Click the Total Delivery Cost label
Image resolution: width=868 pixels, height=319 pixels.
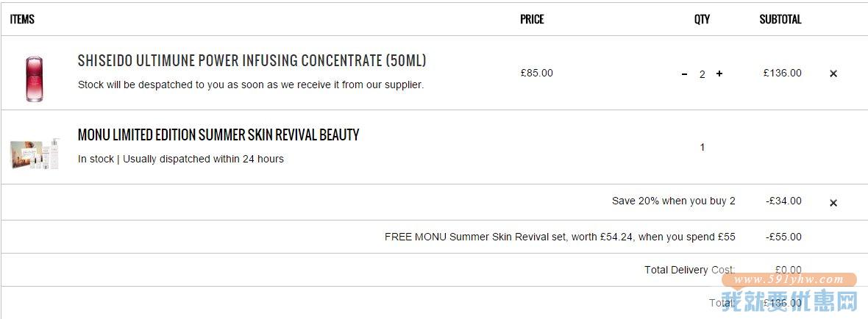point(690,270)
